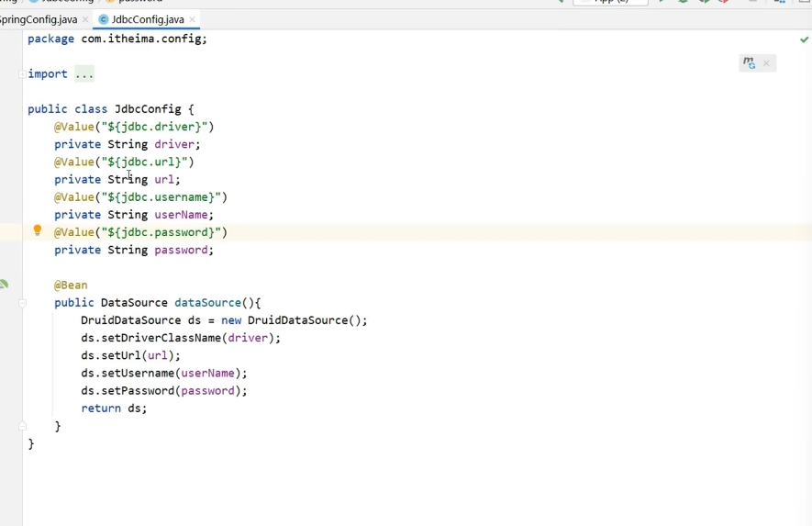Click the @Bean annotation text
Screen dimensions: 812x526
tap(71, 285)
